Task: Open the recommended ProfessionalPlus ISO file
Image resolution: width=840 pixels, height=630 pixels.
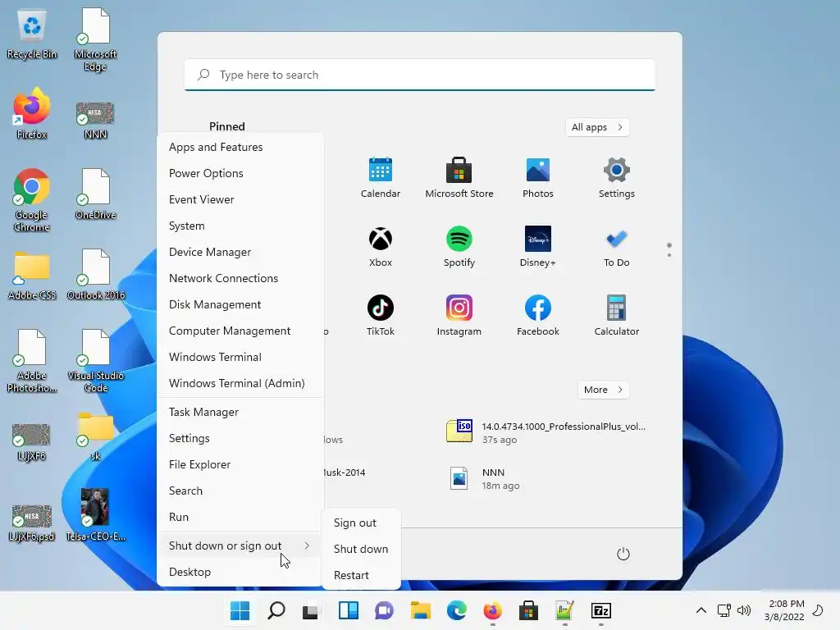Action: coord(546,432)
